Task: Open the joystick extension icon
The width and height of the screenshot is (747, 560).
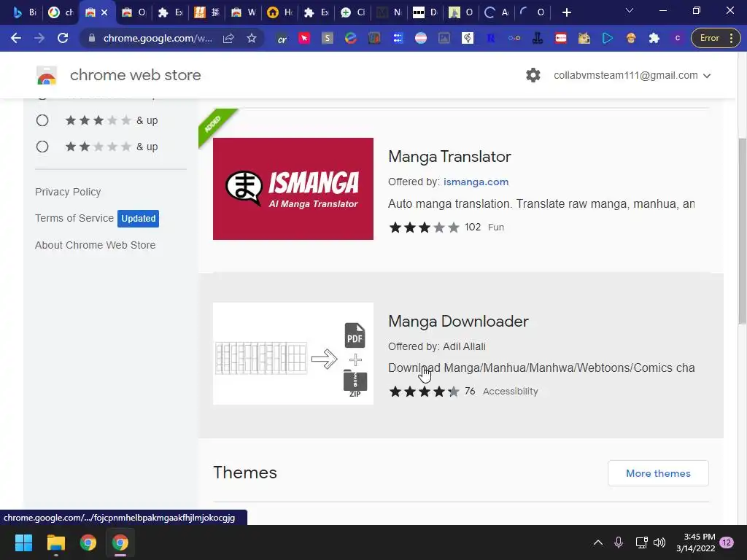Action: click(x=538, y=38)
